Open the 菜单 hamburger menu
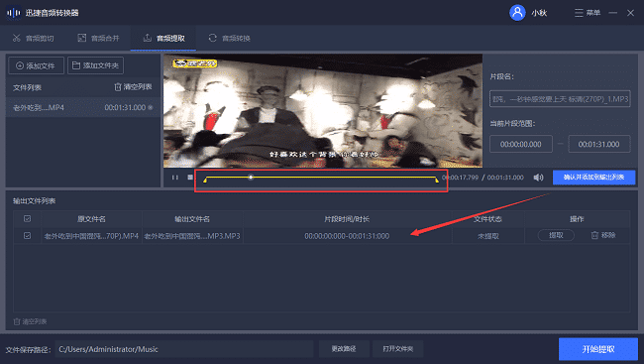644x364 pixels. pyautogui.click(x=588, y=13)
